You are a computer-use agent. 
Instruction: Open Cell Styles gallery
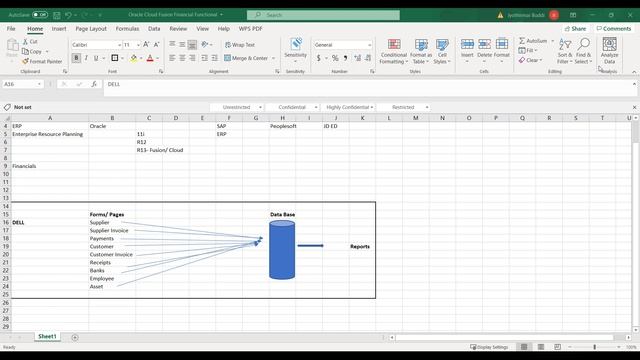(x=442, y=51)
